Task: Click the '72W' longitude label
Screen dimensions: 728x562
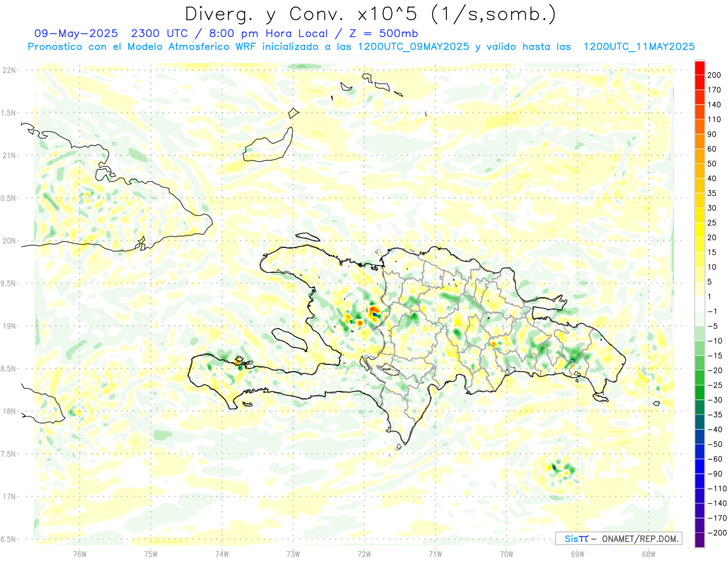Action: point(364,554)
